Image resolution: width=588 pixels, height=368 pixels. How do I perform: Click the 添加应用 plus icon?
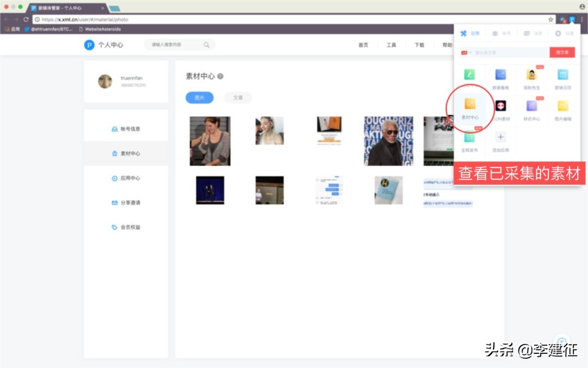501,137
